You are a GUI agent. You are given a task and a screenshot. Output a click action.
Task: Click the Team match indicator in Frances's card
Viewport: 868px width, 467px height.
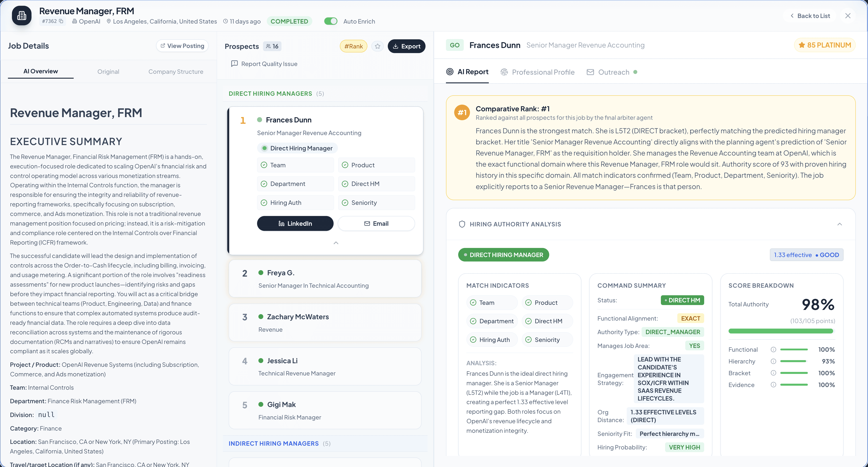(295, 165)
